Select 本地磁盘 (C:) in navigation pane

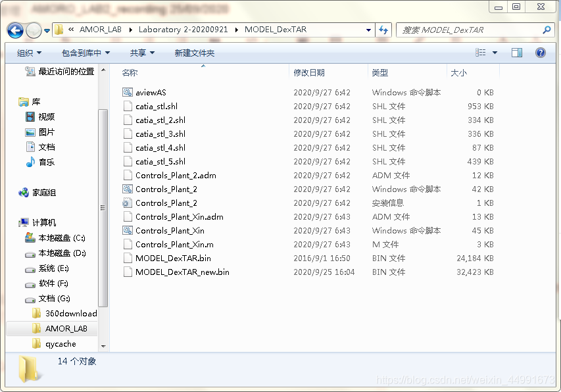61,238
